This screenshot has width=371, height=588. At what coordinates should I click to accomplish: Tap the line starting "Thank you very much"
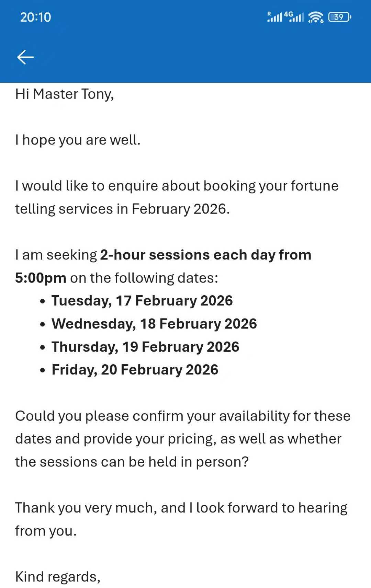(x=181, y=508)
